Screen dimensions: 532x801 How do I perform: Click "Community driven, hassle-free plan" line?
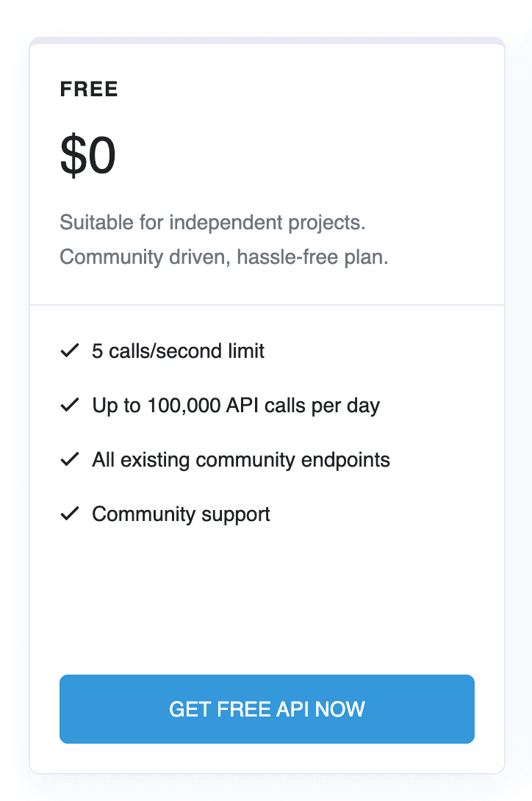[224, 258]
